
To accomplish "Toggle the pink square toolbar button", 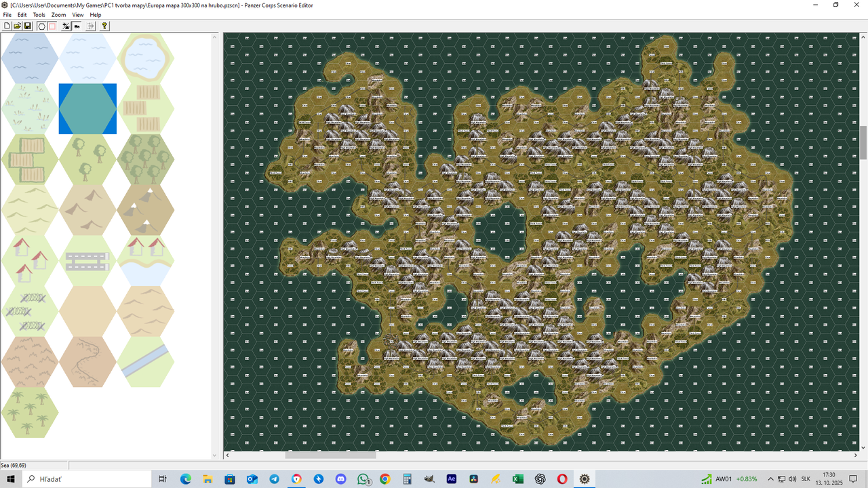I will [52, 26].
